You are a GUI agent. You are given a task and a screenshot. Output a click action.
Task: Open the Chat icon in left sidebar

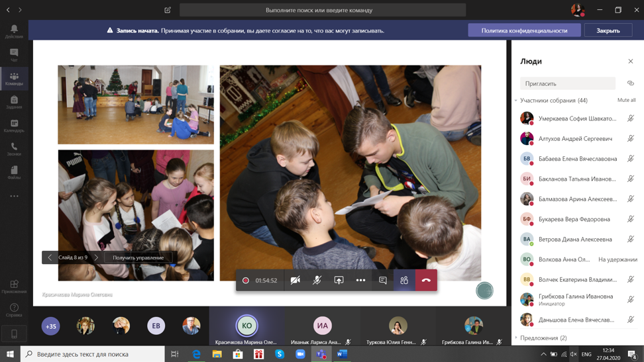coord(14,55)
